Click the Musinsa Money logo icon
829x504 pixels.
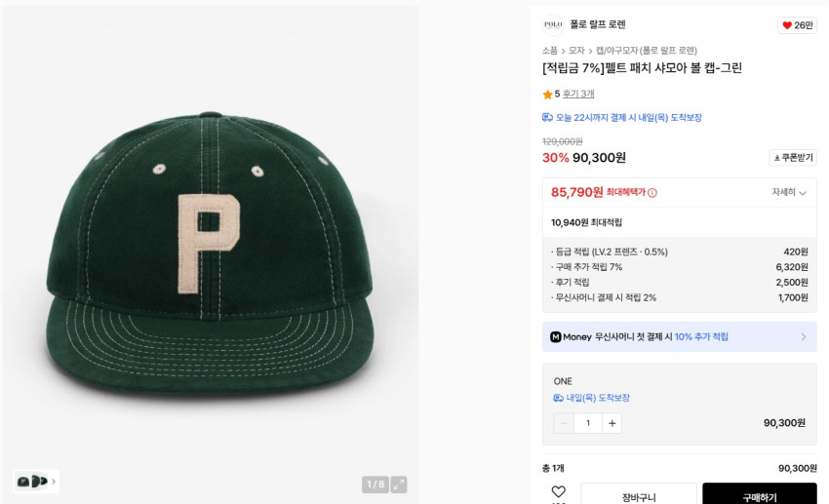coord(555,337)
